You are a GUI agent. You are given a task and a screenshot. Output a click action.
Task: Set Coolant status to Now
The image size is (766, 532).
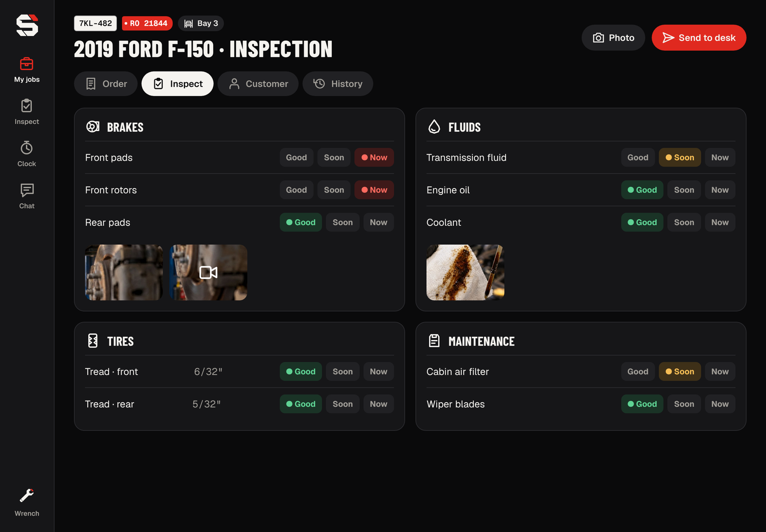[720, 222]
